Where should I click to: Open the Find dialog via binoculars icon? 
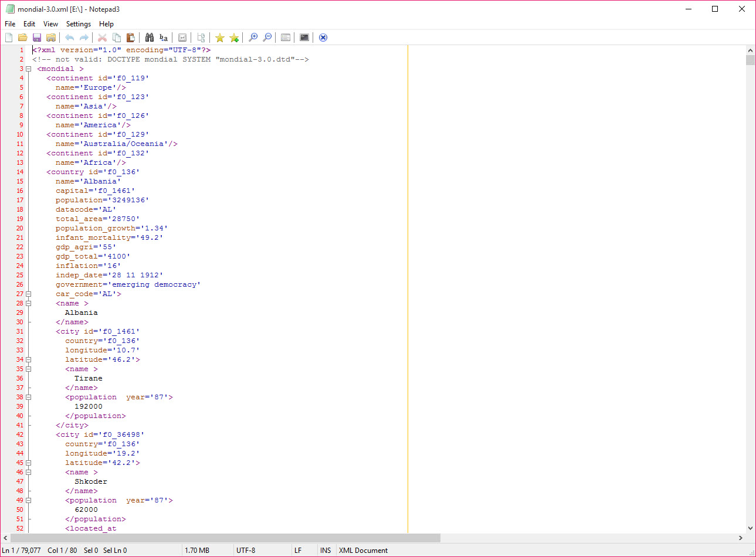[x=150, y=37]
